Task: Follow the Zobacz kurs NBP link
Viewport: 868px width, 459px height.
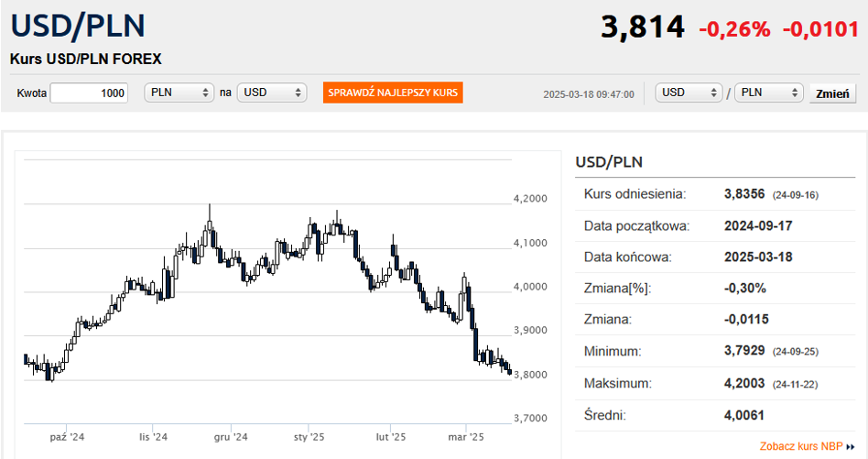Action: pos(801,447)
